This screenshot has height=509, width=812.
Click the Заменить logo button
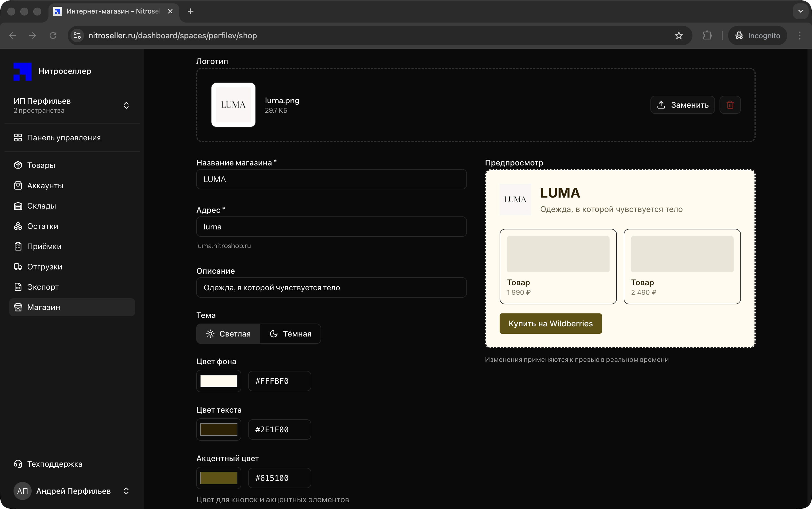point(682,105)
